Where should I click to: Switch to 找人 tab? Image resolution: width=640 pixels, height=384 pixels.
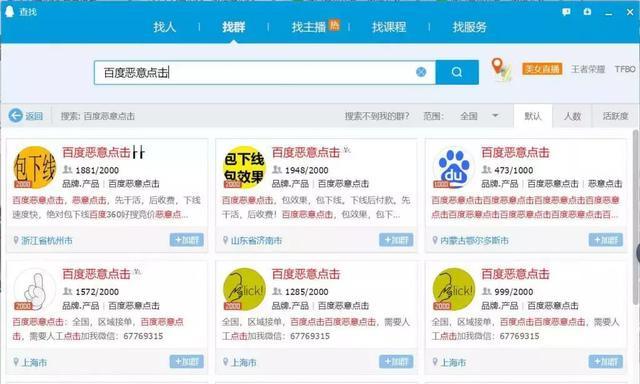pos(164,27)
